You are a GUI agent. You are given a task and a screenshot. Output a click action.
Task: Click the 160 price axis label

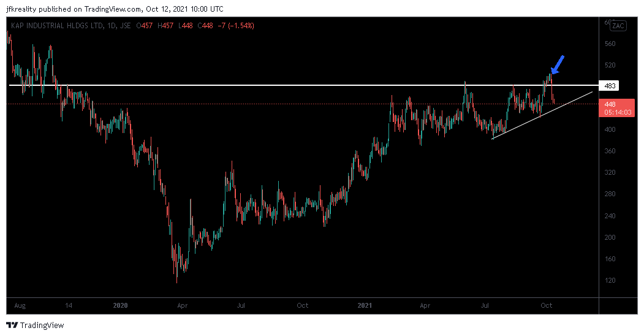click(x=610, y=259)
